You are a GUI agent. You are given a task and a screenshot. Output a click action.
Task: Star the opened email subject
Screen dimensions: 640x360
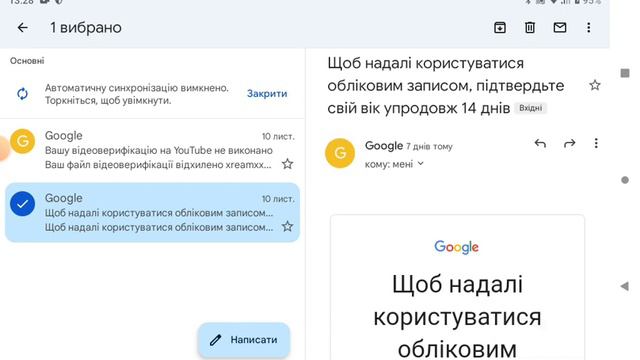point(595,85)
